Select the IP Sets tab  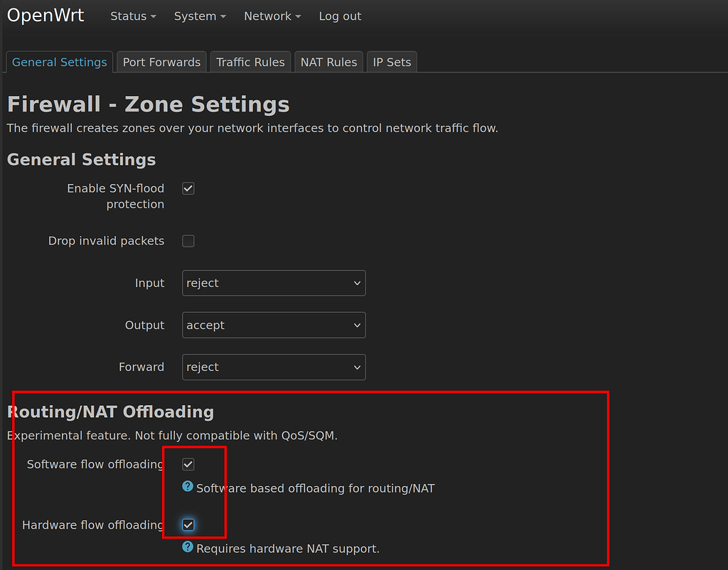[392, 62]
